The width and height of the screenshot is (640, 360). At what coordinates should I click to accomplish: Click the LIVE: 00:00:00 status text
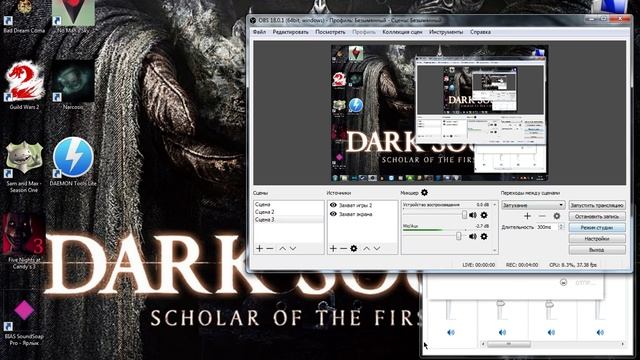[x=478, y=265]
